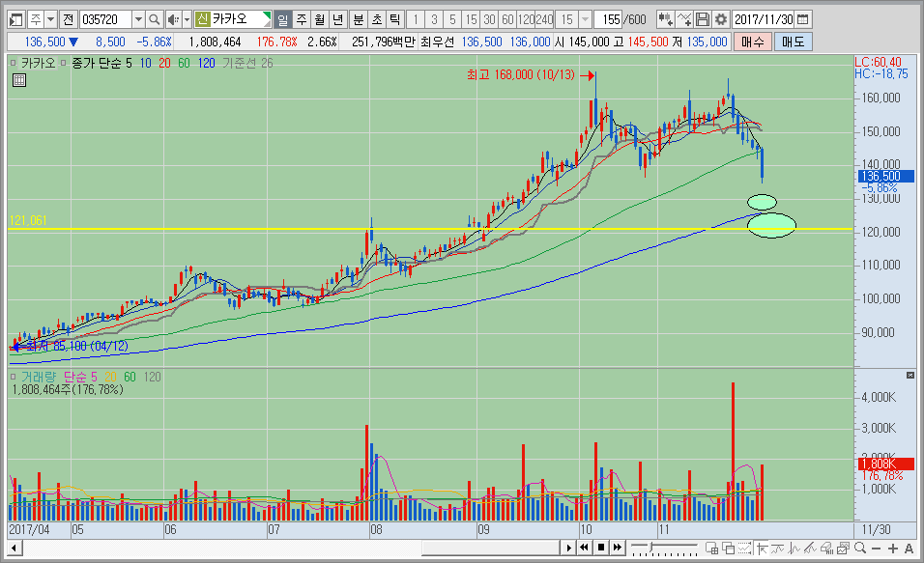924x563 pixels.
Task: Select the minute (분) chart period
Action: [x=359, y=19]
